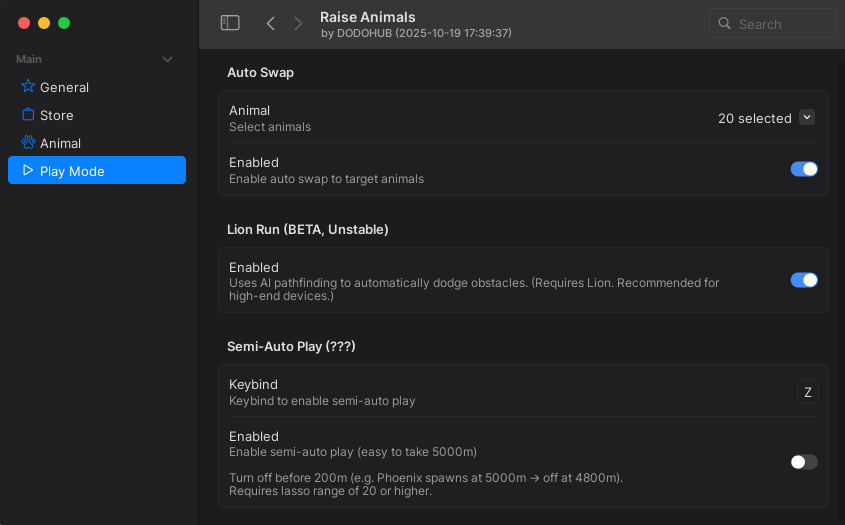
Task: Click the '20 selected' value text
Action: (x=754, y=119)
